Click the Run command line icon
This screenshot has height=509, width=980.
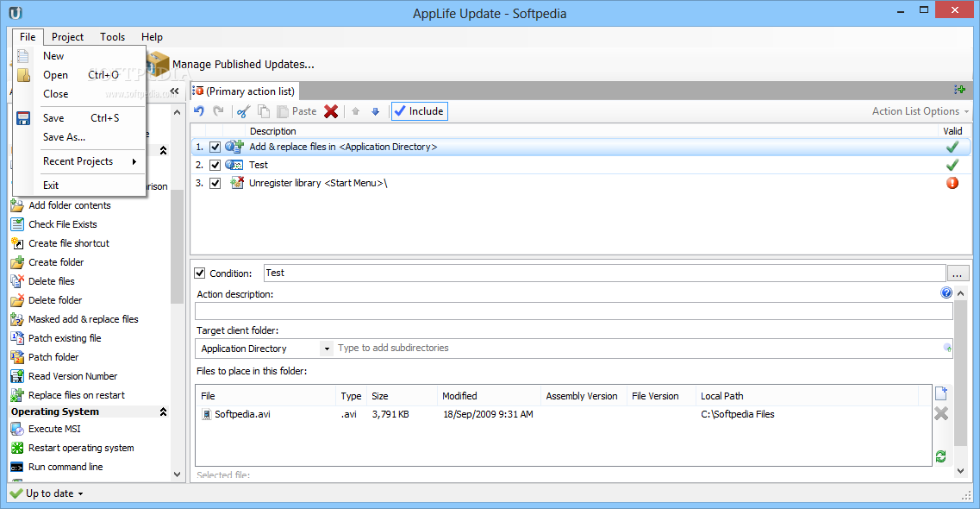17,467
